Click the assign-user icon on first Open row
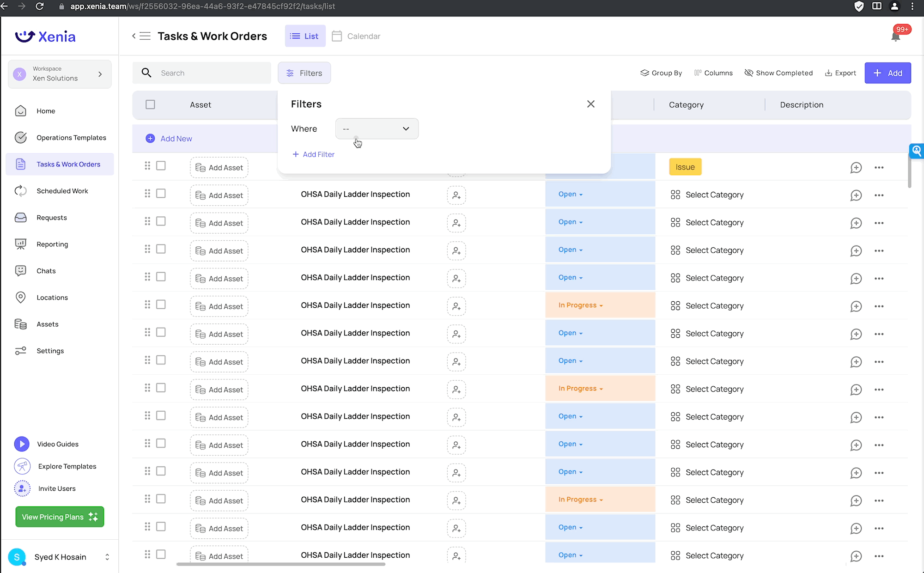Viewport: 924px width, 573px height. click(x=456, y=195)
